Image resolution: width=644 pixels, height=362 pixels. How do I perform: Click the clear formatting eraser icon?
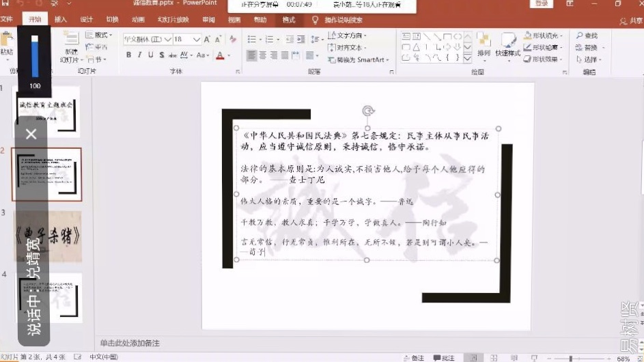(x=233, y=40)
